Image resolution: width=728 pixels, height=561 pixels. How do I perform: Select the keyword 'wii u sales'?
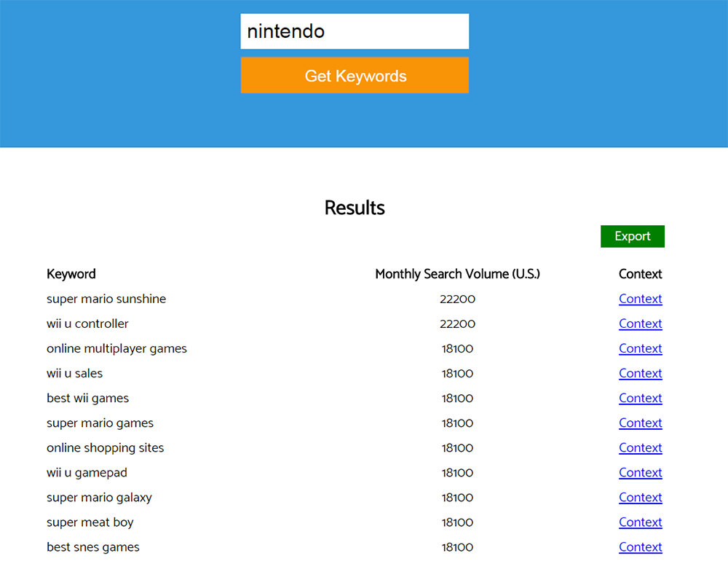[x=74, y=373]
